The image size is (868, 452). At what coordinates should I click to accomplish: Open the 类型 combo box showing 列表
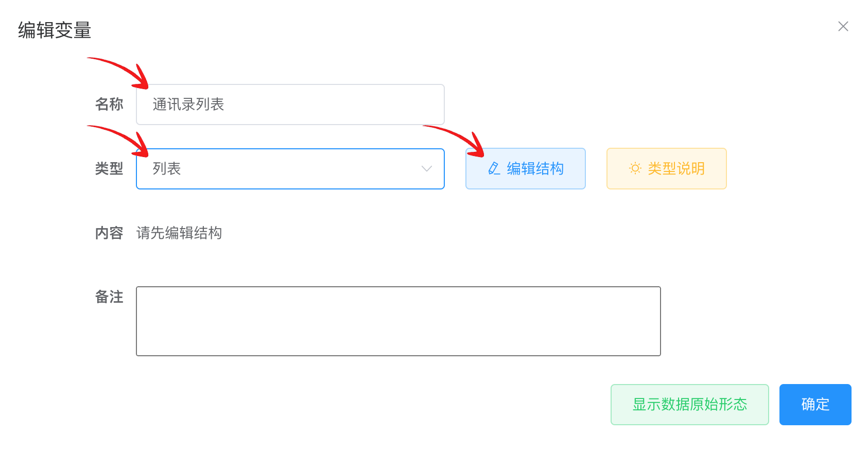[290, 169]
